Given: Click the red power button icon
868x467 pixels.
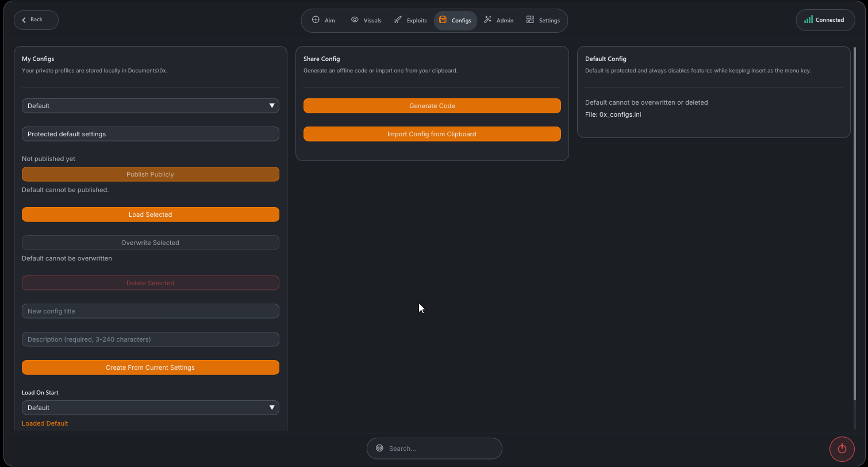Looking at the screenshot, I should pos(842,449).
